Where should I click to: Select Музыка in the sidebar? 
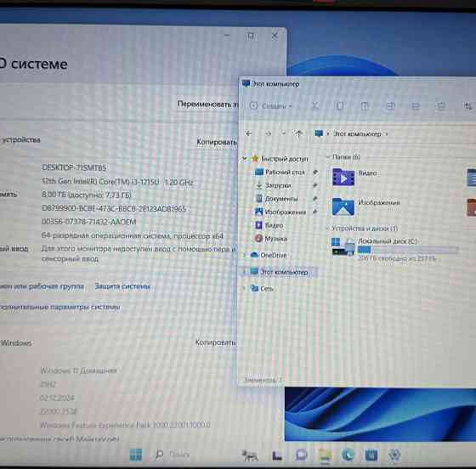(270, 239)
